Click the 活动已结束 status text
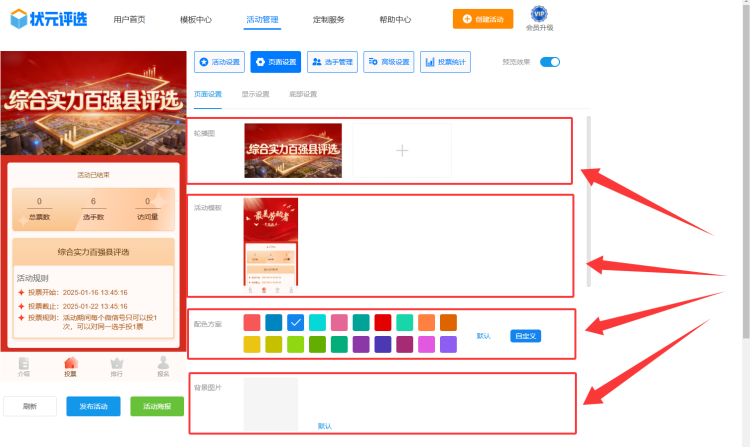The width and height of the screenshot is (750, 447). [93, 175]
